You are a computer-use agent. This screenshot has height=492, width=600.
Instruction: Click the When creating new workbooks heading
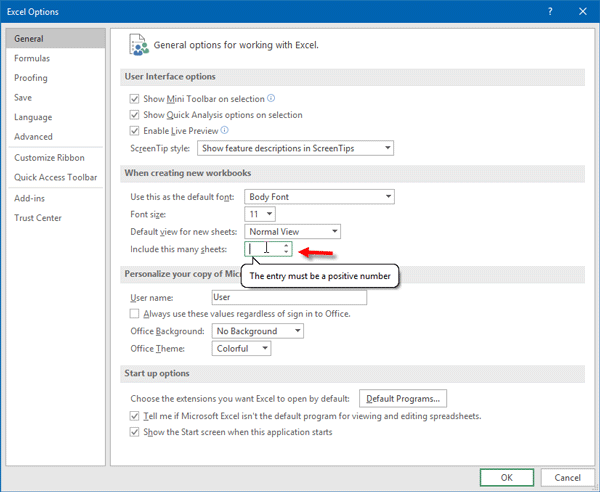(188, 173)
